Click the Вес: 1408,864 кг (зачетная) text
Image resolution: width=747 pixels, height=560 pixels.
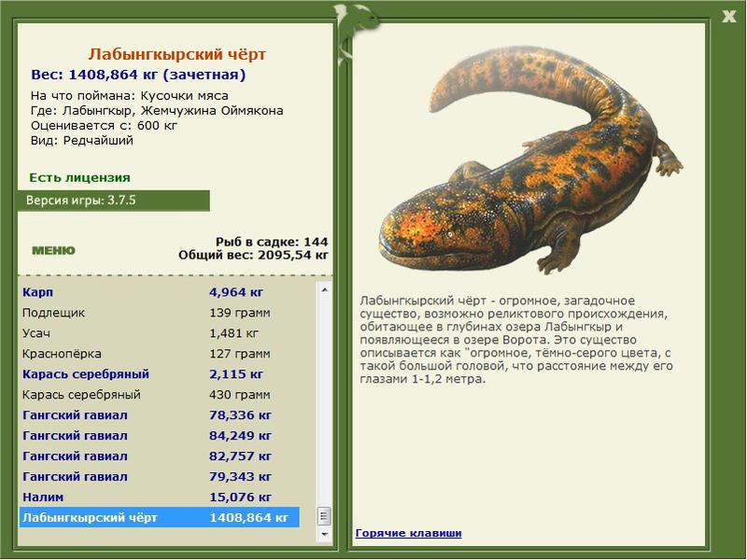[x=138, y=75]
